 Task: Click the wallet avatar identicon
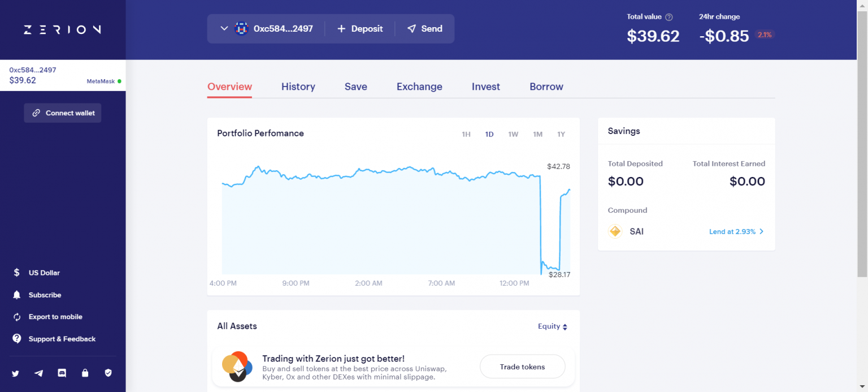click(242, 28)
